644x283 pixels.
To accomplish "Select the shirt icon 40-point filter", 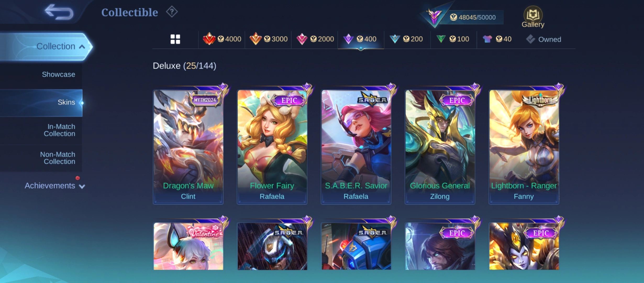I will pyautogui.click(x=497, y=39).
